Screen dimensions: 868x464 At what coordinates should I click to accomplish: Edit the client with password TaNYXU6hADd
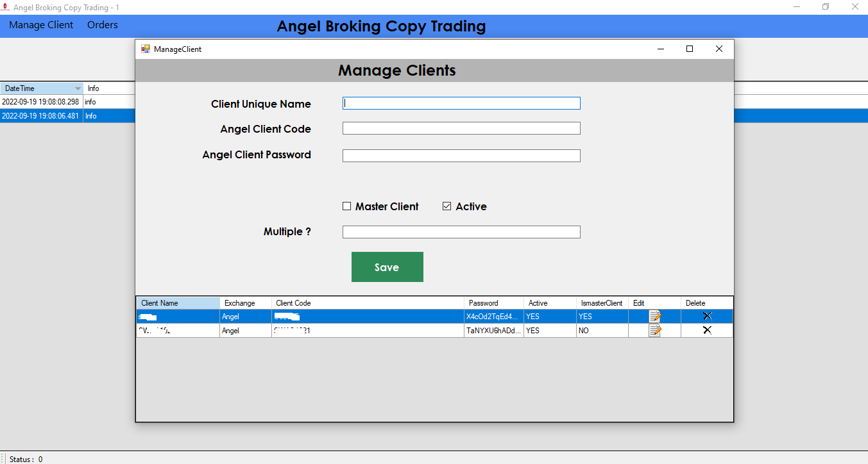655,331
